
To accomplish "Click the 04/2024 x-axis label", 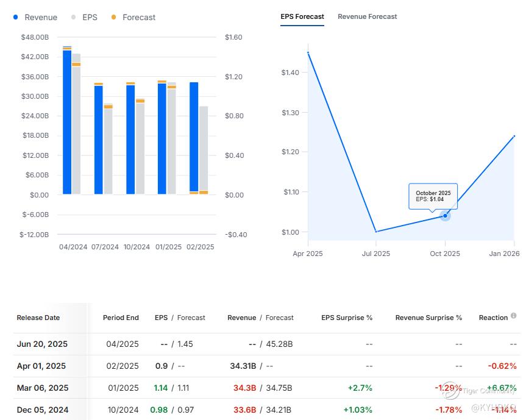I will [73, 247].
